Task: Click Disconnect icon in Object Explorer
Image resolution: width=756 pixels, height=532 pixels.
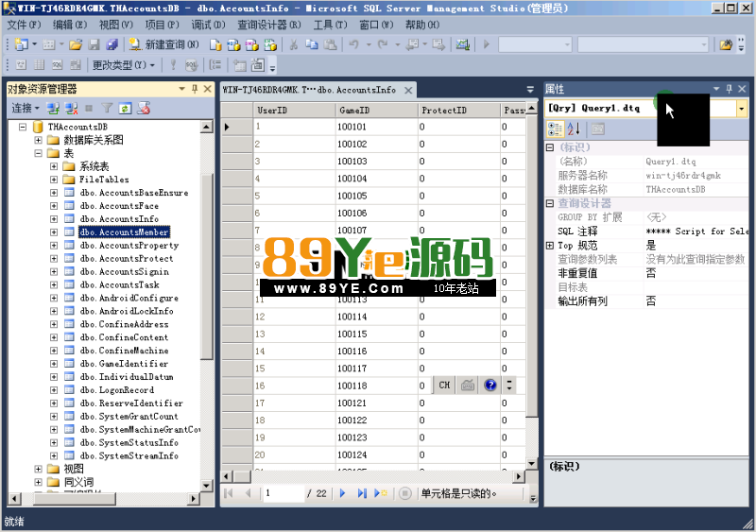Action: pos(72,108)
